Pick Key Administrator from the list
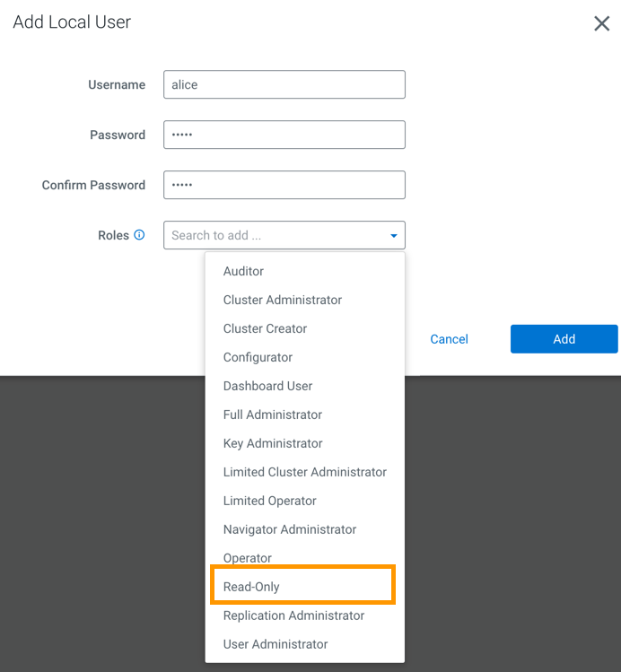The width and height of the screenshot is (621, 672). tap(273, 443)
